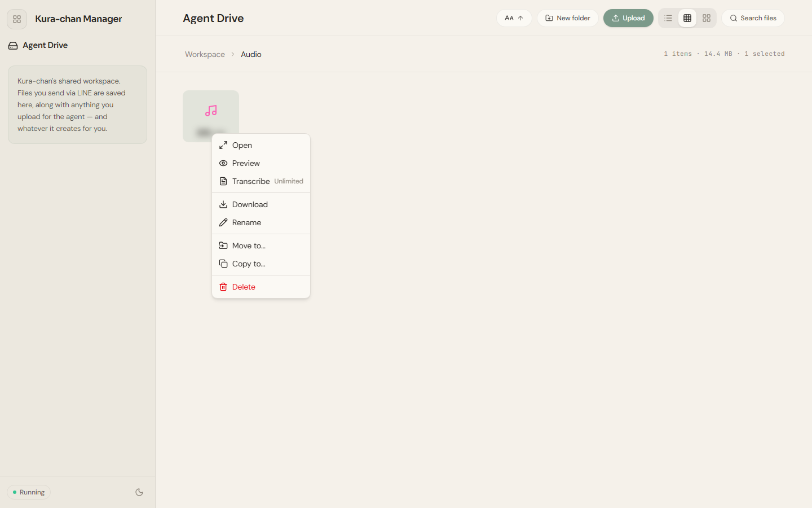812x508 pixels.
Task: Switch to list view
Action: click(668, 18)
